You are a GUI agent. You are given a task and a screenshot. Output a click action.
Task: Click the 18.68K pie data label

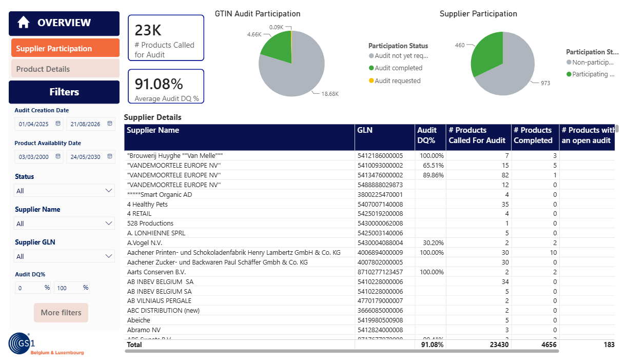coord(331,94)
